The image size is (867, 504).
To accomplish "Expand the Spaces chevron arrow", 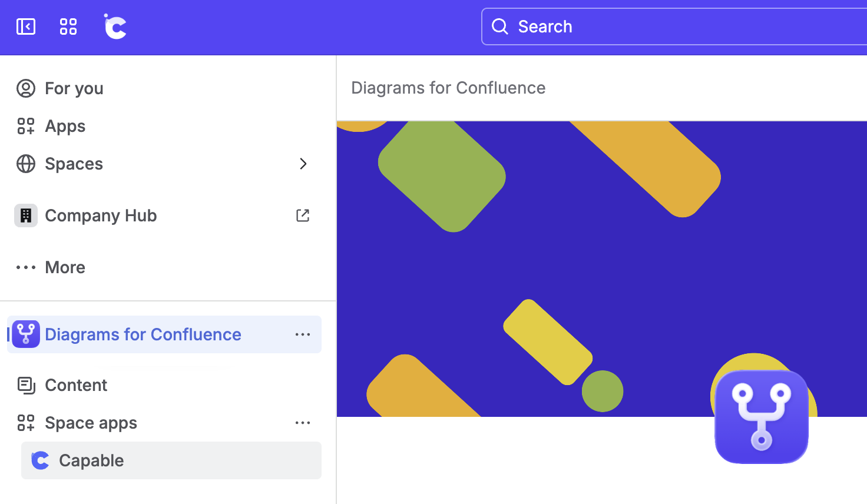I will [x=303, y=164].
